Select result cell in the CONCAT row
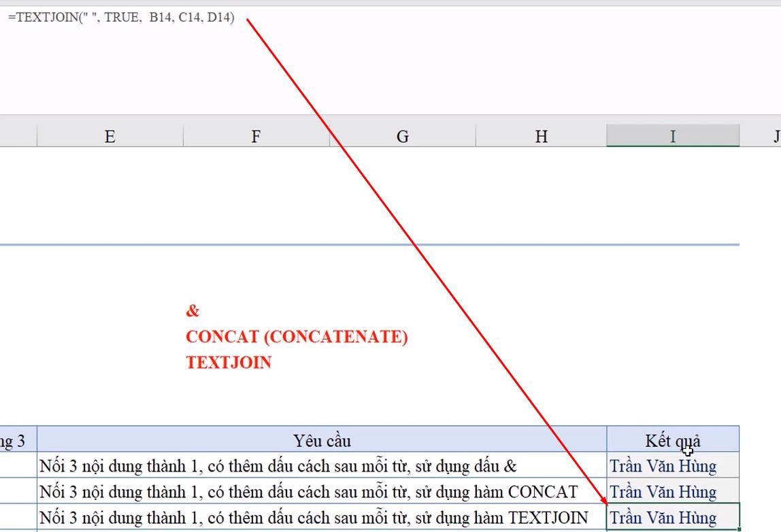This screenshot has height=532, width=781. (x=673, y=491)
